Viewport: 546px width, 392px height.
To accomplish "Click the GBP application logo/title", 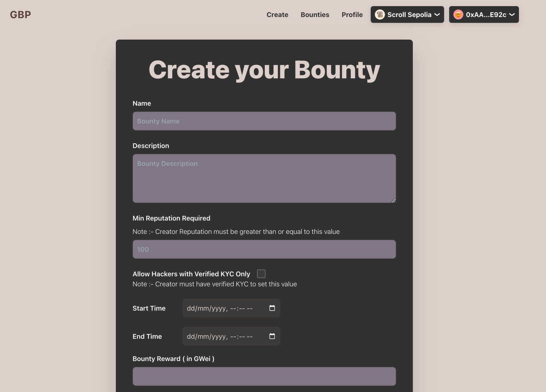I will [x=20, y=14].
